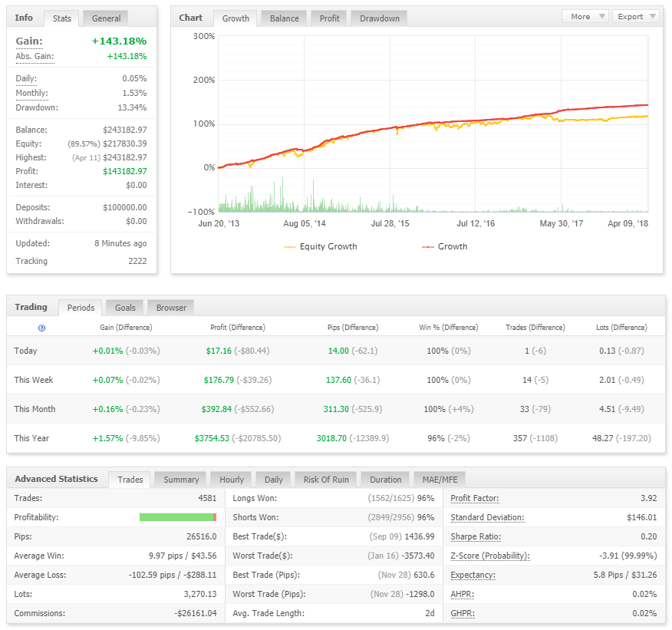Select the Profit chart tab
Viewport: 672px width, 630px height.
pos(329,18)
